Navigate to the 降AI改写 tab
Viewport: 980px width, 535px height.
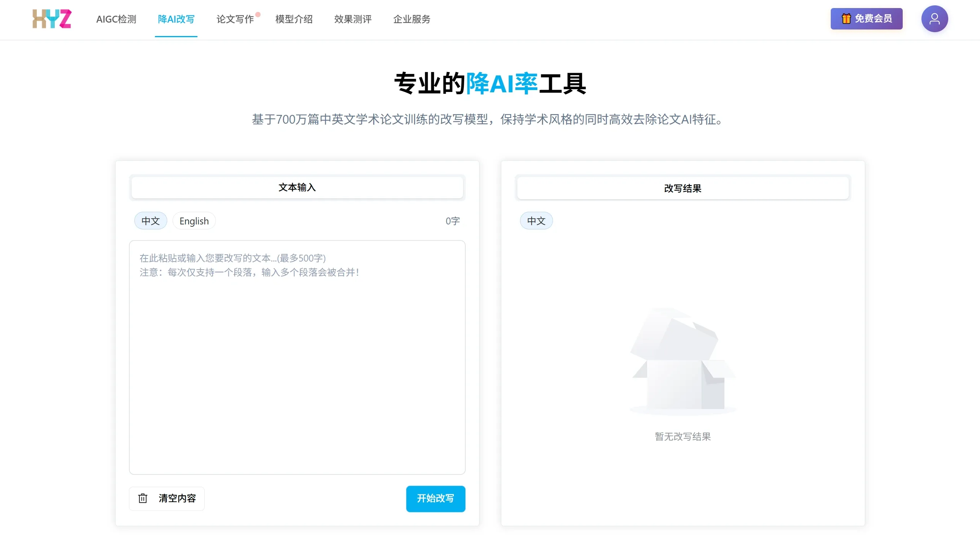pyautogui.click(x=176, y=19)
